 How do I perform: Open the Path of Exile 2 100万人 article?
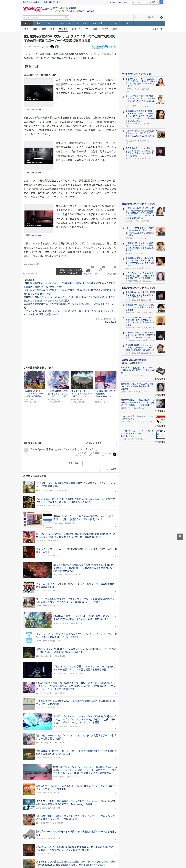(84, 567)
